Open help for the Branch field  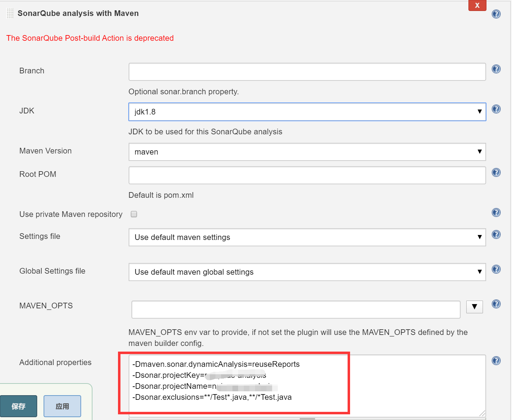click(496, 69)
